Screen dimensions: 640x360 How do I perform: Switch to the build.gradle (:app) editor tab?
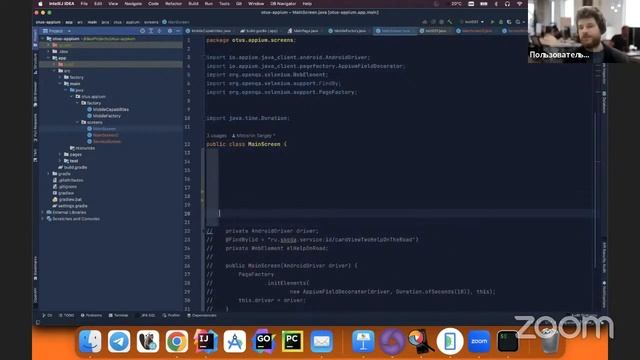coord(259,31)
